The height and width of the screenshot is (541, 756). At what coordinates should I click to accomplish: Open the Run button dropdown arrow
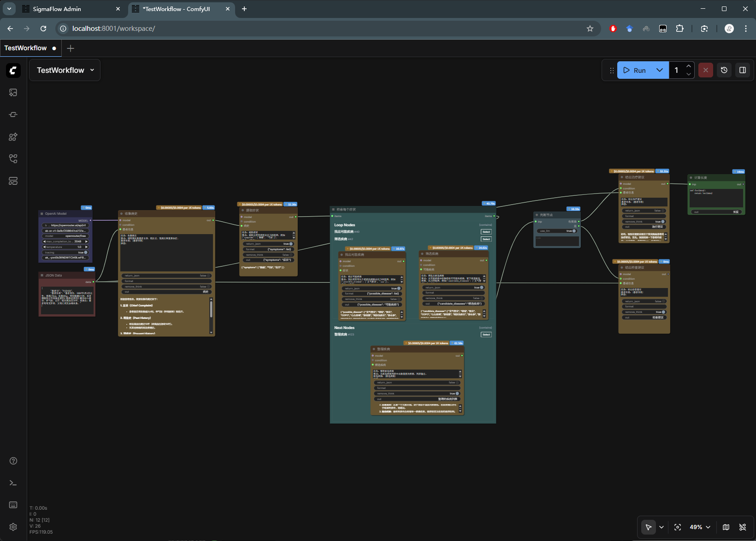pyautogui.click(x=660, y=70)
